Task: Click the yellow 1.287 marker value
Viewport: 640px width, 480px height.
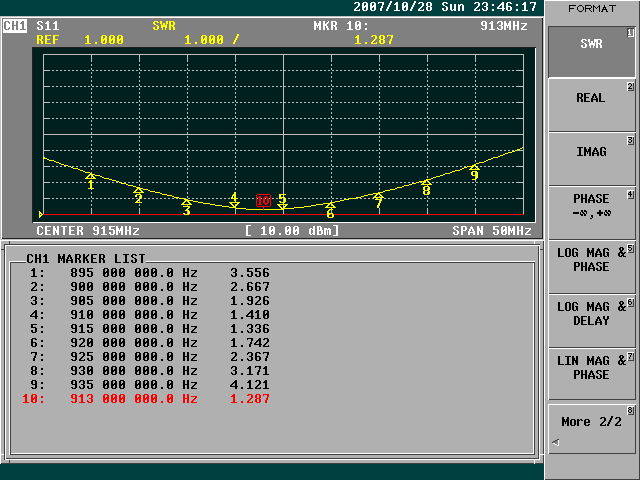Action: (x=374, y=40)
